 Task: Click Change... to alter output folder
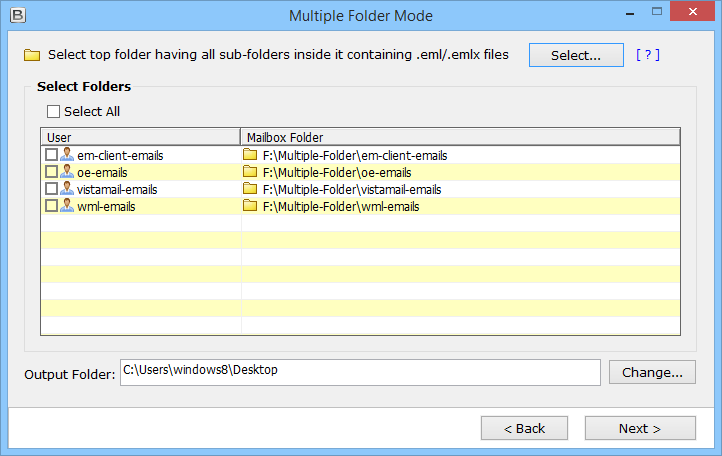tap(652, 372)
